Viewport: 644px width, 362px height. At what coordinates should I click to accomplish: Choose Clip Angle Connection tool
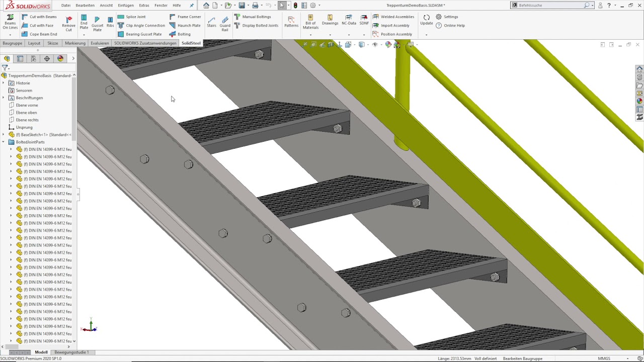[141, 25]
